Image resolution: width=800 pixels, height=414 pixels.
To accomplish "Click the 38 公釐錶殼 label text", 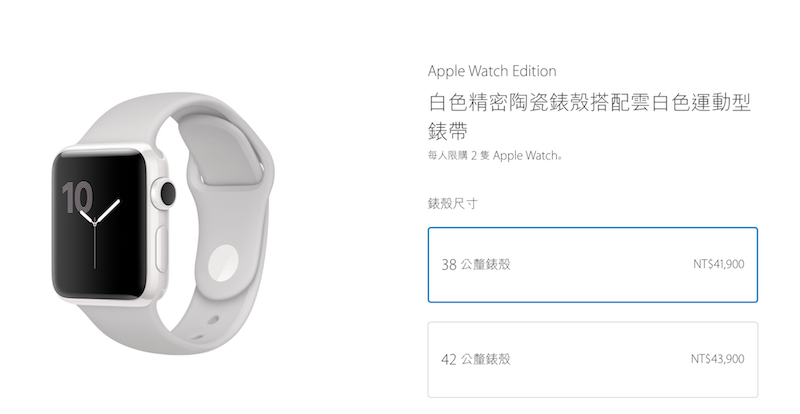I will [476, 264].
